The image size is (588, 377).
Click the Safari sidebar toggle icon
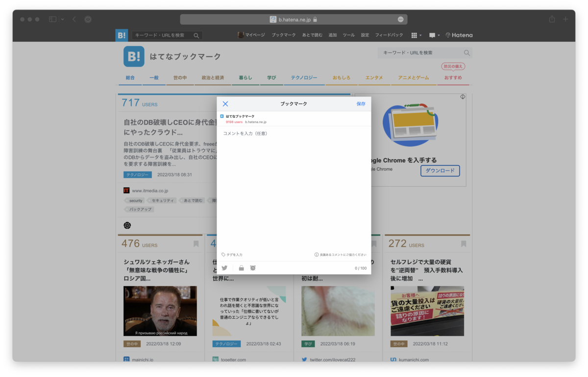tap(53, 19)
